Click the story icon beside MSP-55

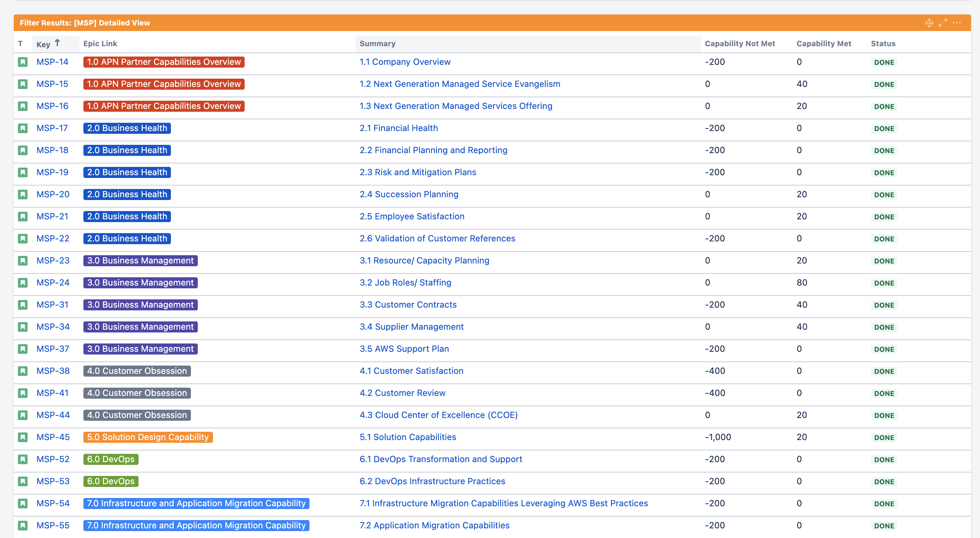tap(23, 526)
